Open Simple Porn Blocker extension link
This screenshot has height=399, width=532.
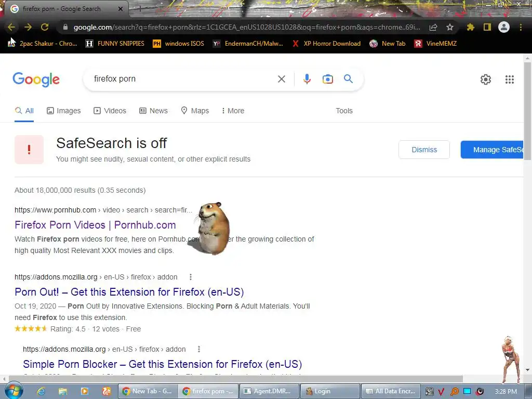pyautogui.click(x=162, y=364)
